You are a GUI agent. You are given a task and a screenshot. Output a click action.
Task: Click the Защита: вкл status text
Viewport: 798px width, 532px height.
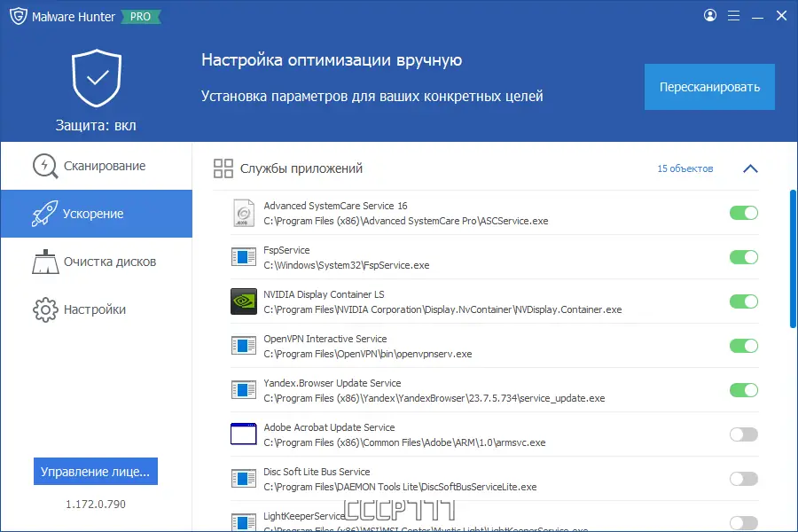pyautogui.click(x=96, y=125)
